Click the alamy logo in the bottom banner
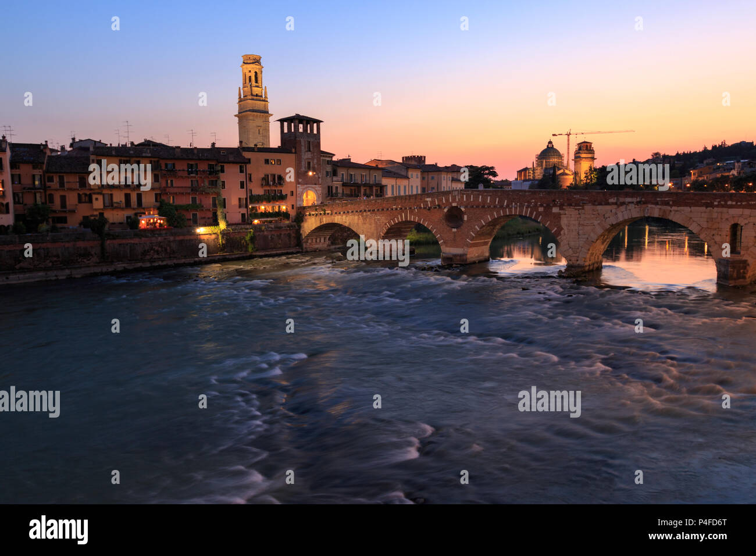The height and width of the screenshot is (556, 756). pos(59,530)
